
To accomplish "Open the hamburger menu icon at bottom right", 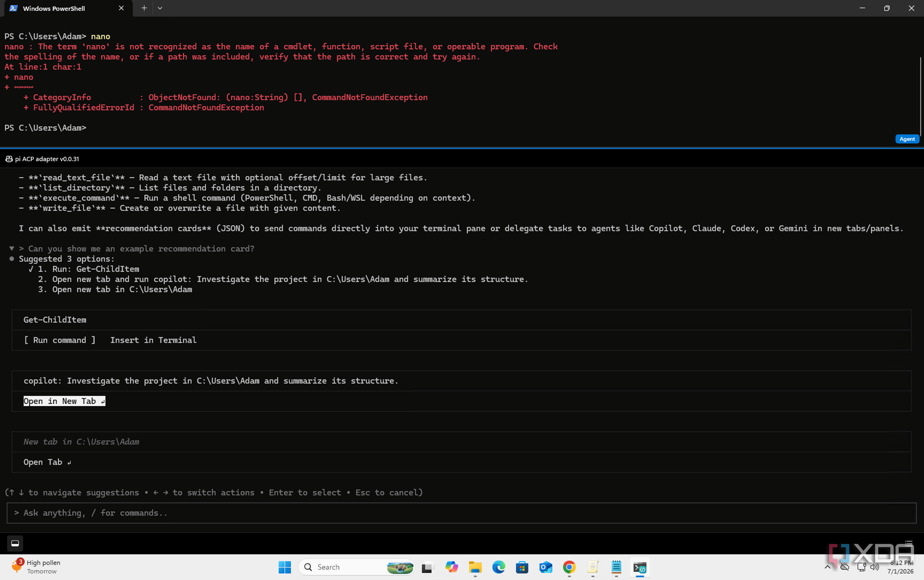I will (909, 544).
